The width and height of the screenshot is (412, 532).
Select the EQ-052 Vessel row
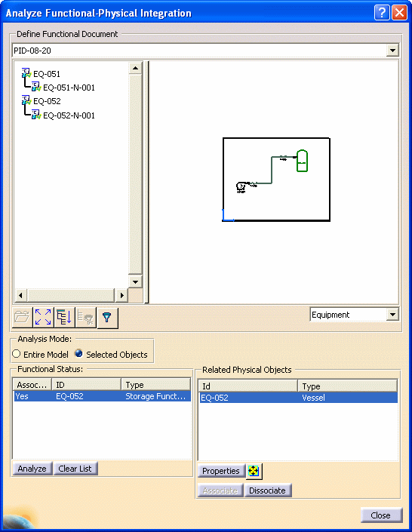(297, 398)
